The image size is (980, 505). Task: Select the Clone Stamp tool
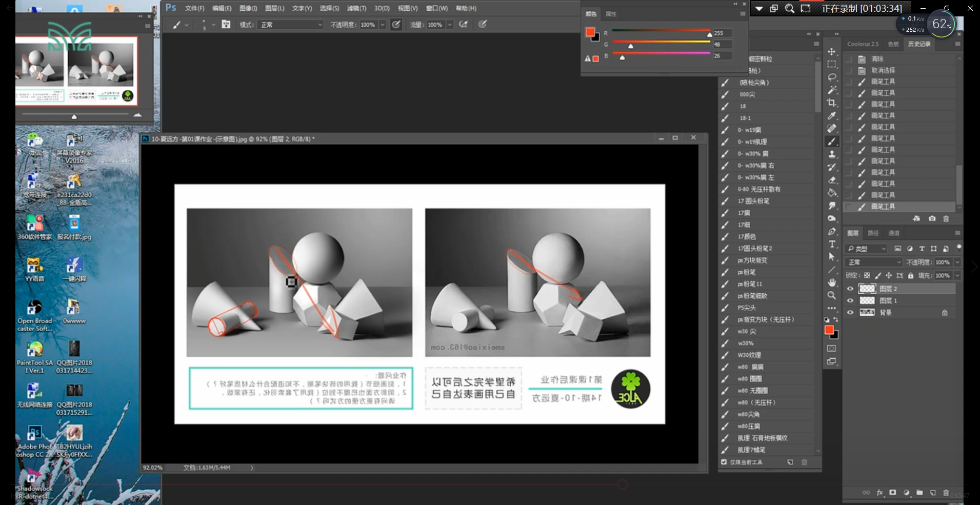point(832,154)
